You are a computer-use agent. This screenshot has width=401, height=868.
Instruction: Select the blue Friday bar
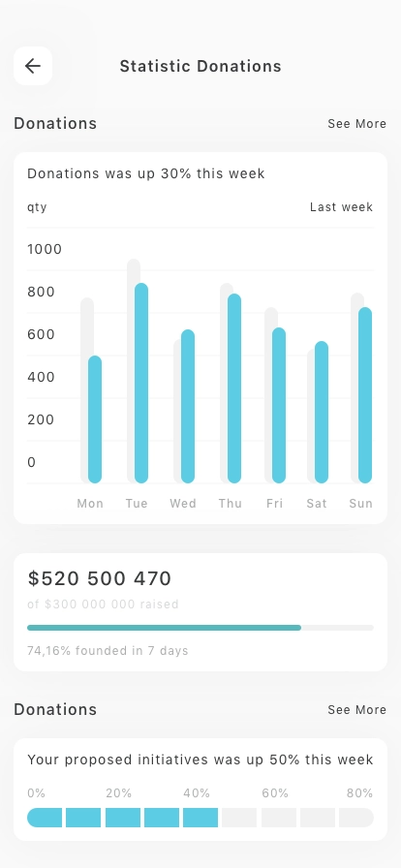click(x=279, y=405)
